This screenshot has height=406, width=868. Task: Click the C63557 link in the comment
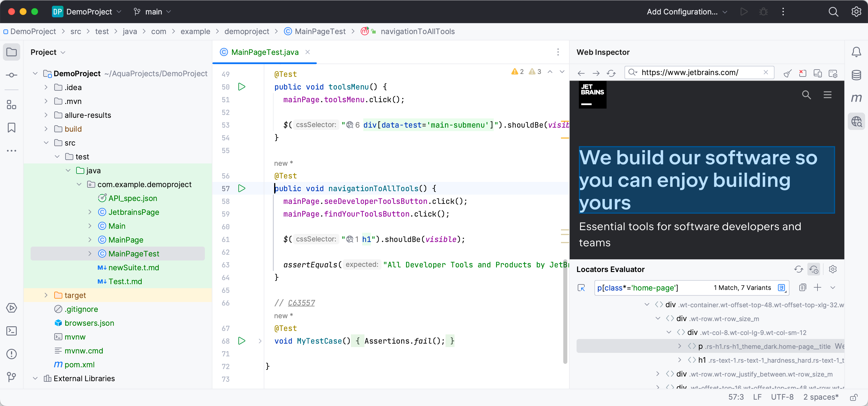pos(301,303)
